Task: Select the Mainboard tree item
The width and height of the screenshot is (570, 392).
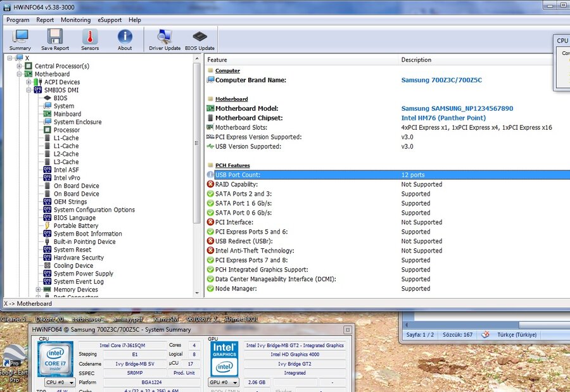Action: (67, 114)
